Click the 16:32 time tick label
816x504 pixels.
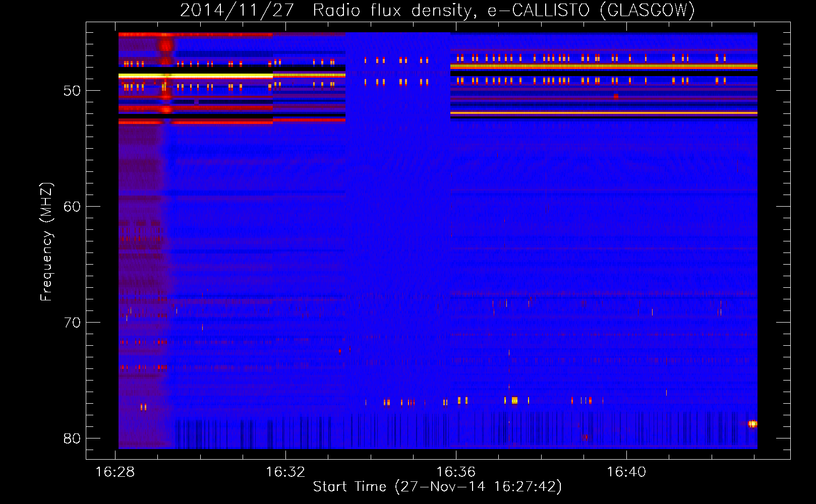[x=285, y=472]
